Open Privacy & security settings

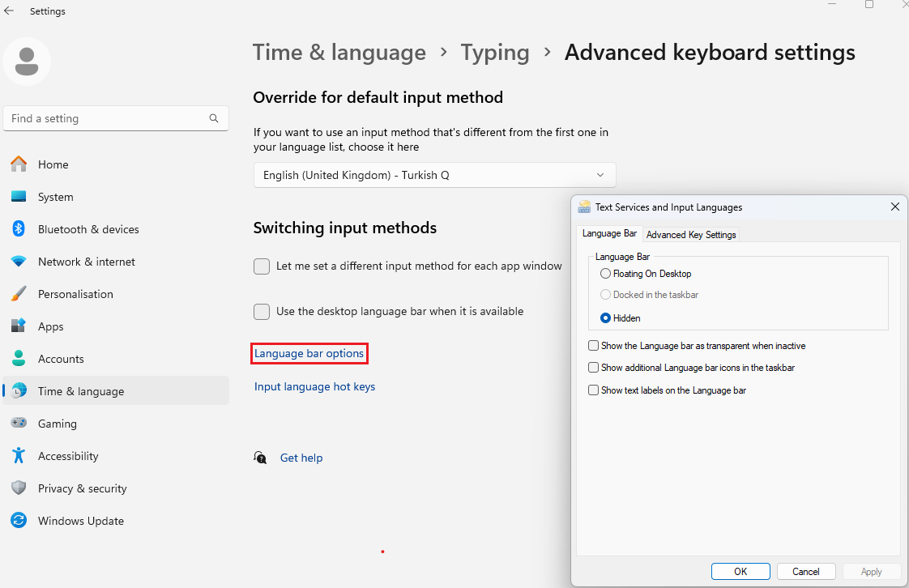115,488
